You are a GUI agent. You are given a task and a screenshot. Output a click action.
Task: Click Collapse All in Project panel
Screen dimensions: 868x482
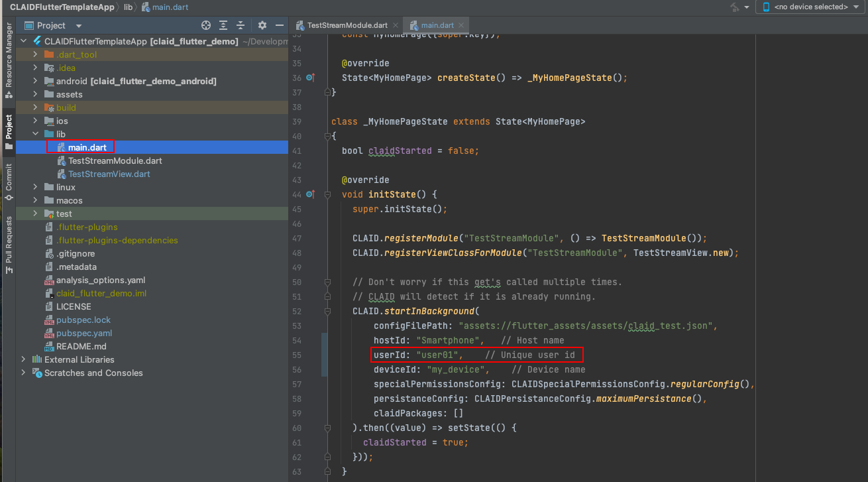tap(241, 25)
